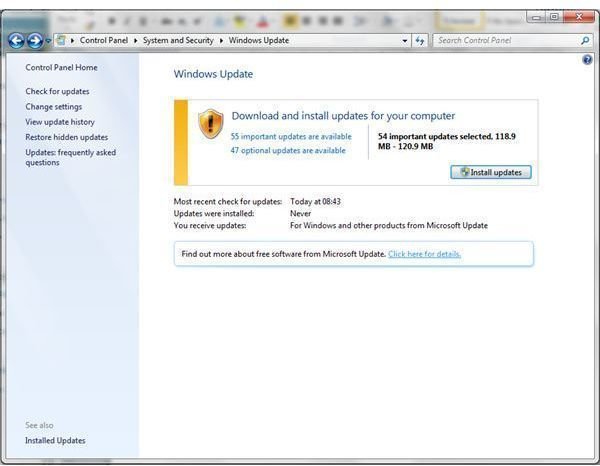
Task: Click the Back navigation arrow
Action: pyautogui.click(x=16, y=40)
